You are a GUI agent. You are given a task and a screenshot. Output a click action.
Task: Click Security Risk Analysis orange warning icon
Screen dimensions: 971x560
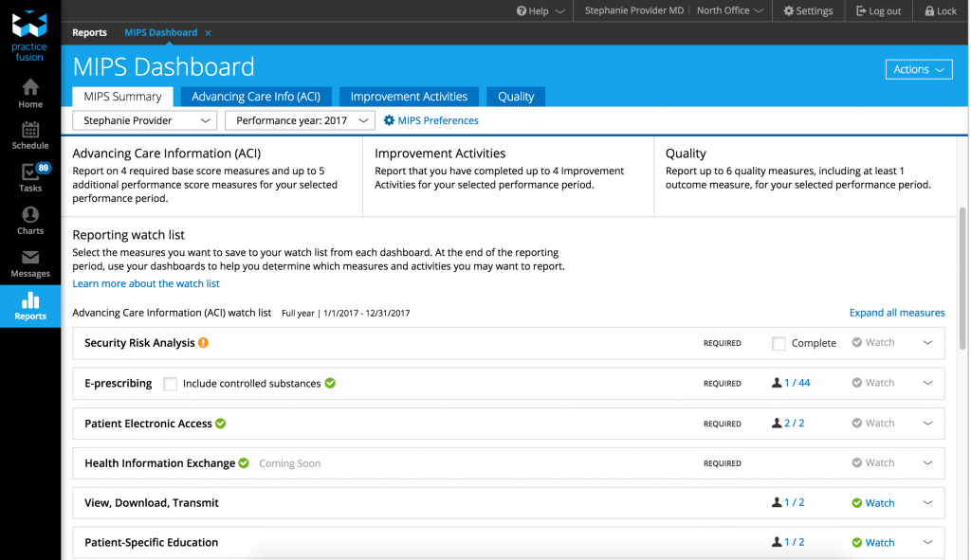(204, 343)
